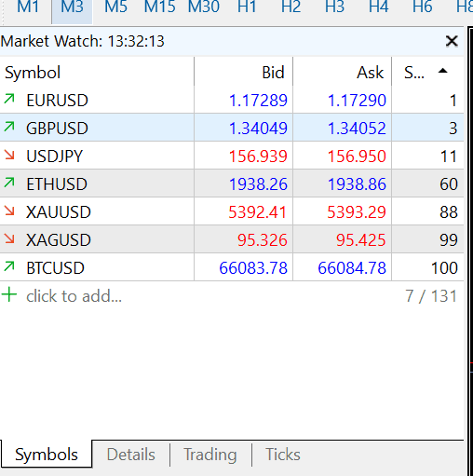This screenshot has width=473, height=476.
Task: Click the red down arrow beside XAGUSD
Action: 9,238
